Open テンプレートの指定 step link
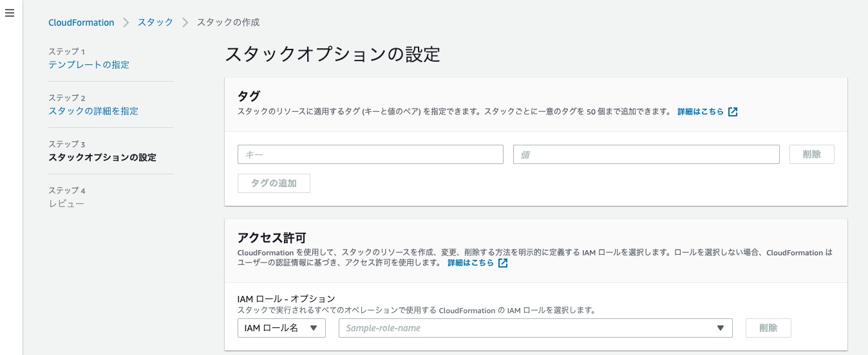The image size is (868, 355). tap(89, 65)
